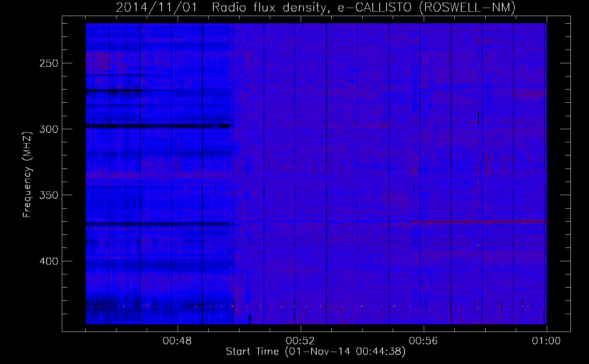Click the 00:52 time tick label
589x364 pixels.
[300, 341]
